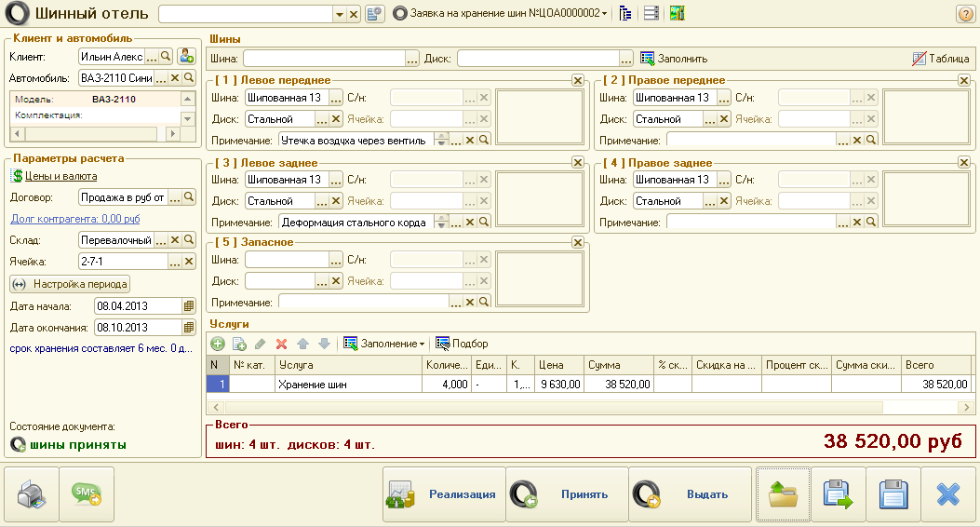Click the Сумма column header
The height and width of the screenshot is (527, 980).
619,365
